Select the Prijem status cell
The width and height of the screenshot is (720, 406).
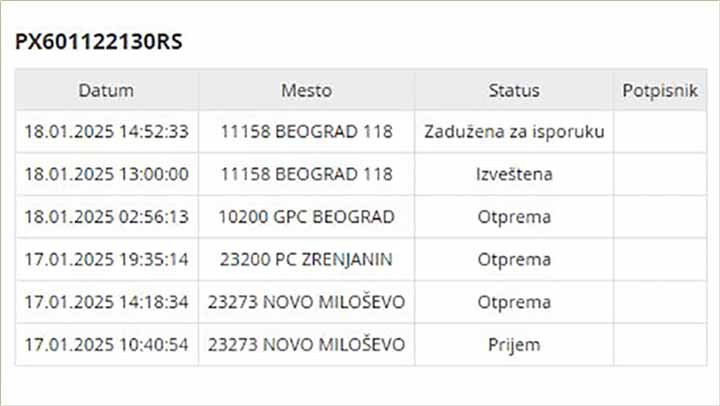click(514, 345)
